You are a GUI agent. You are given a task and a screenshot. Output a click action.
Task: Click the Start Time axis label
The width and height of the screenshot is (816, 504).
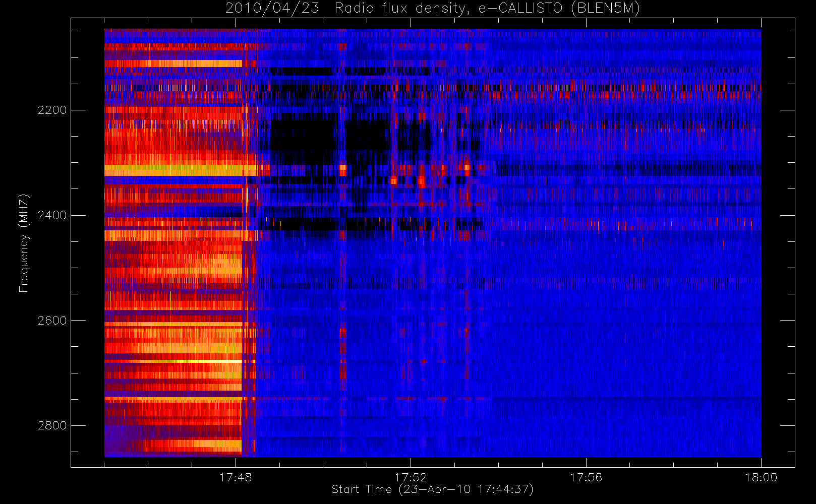(x=432, y=489)
